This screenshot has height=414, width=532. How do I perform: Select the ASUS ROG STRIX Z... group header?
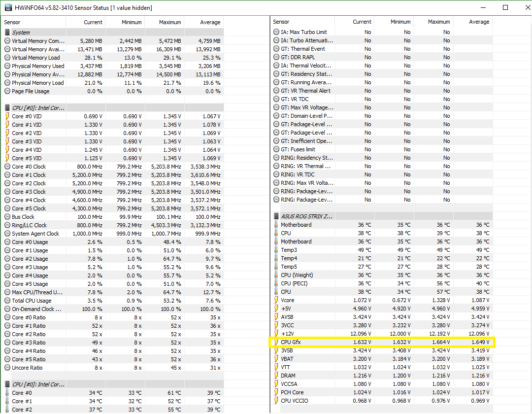[x=382, y=216]
